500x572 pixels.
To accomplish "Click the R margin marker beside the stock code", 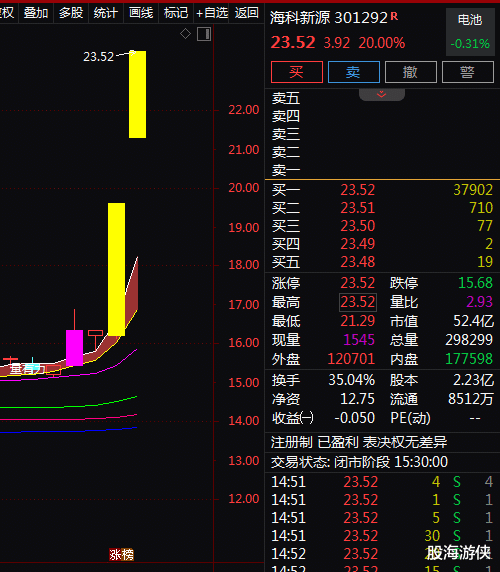I will [394, 16].
